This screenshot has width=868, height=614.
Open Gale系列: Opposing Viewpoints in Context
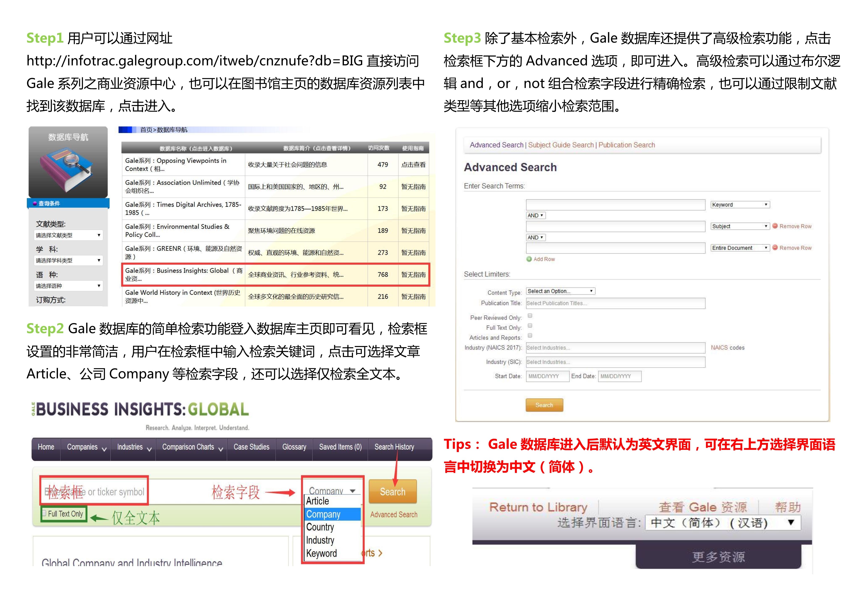tap(175, 164)
